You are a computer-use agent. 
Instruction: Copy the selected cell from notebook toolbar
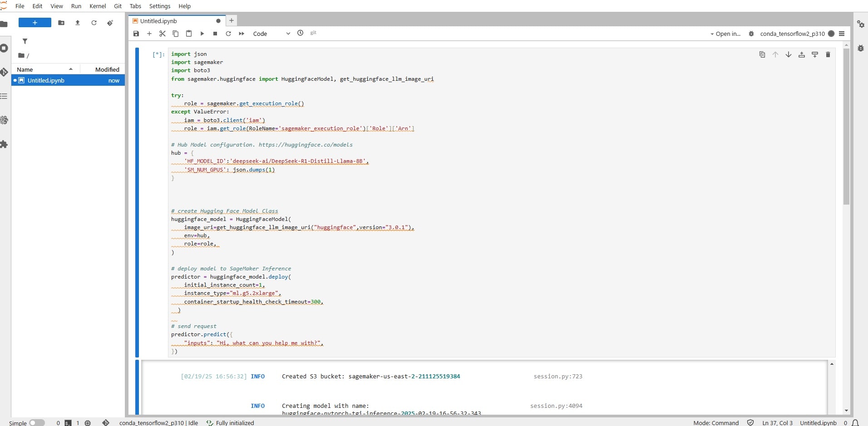click(176, 34)
